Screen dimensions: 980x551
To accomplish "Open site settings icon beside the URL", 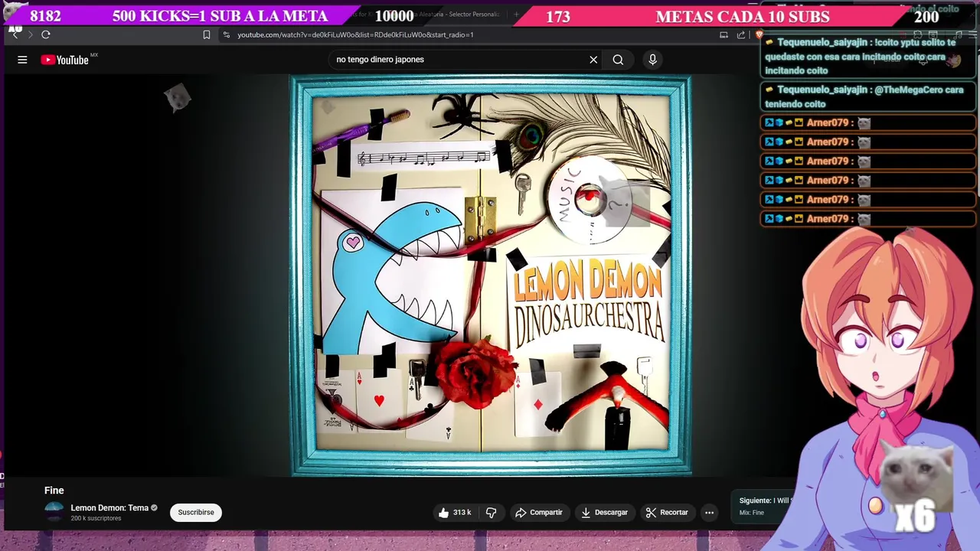I will click(x=226, y=34).
